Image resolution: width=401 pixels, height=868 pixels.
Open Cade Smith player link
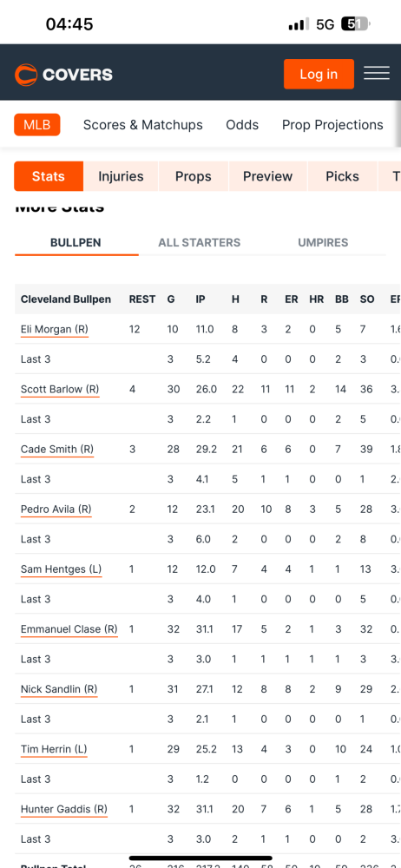[x=57, y=449]
